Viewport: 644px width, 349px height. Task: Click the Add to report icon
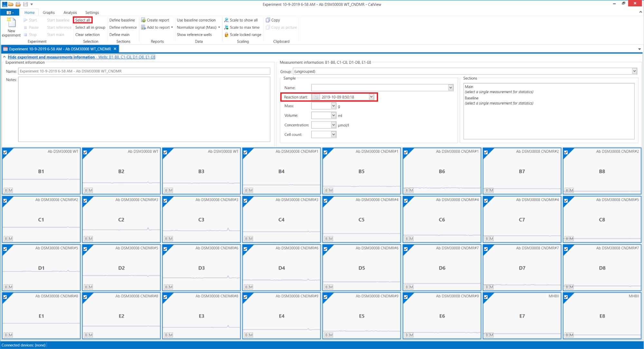(144, 27)
